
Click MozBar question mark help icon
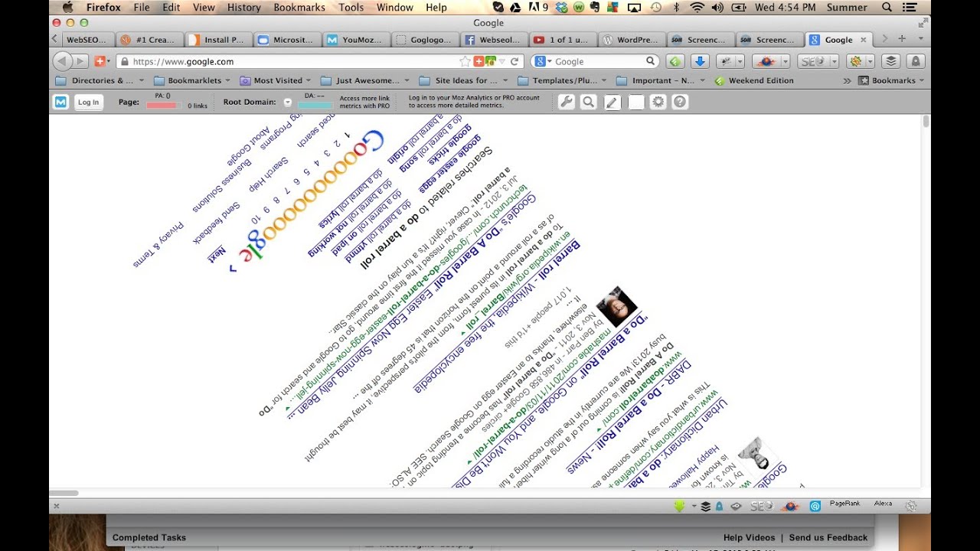[680, 102]
